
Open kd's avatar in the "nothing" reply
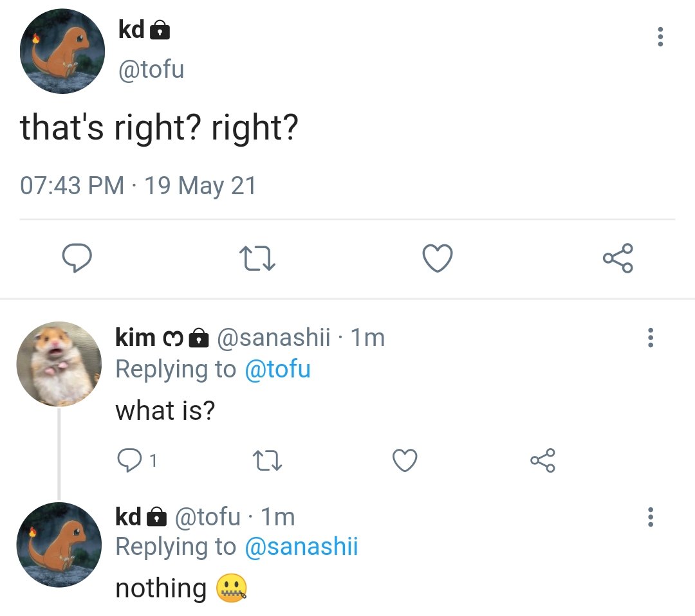tap(59, 545)
